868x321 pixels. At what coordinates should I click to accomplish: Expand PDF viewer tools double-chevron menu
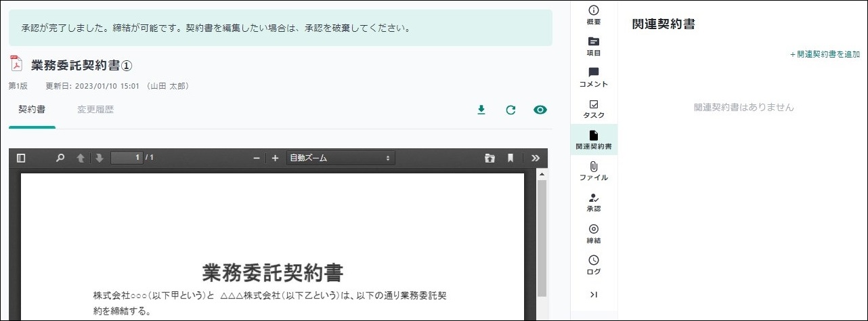[x=535, y=158]
